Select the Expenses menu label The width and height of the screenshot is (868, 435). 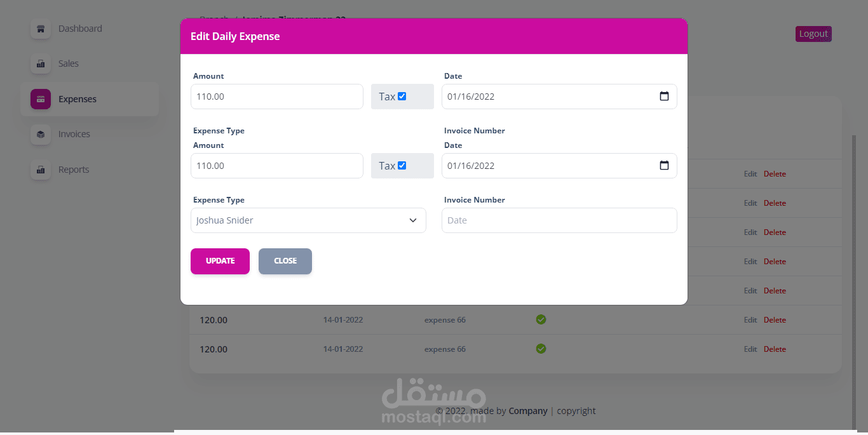coord(78,99)
